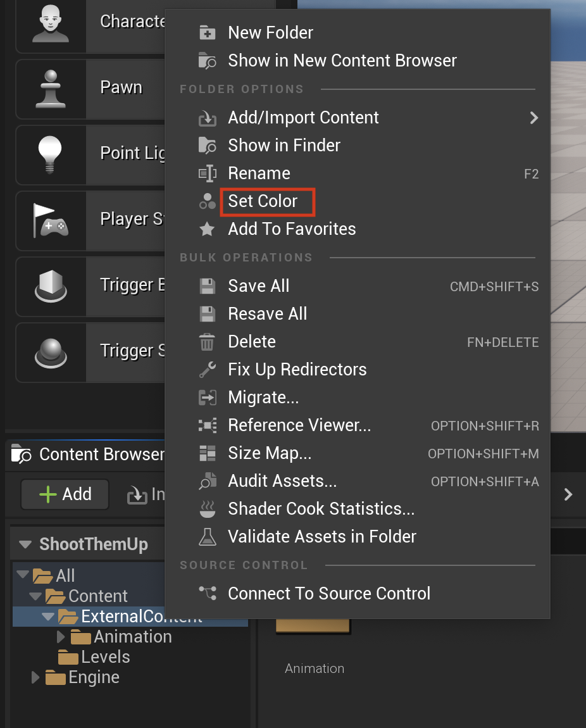The image size is (586, 728).
Task: Collapse the Content folder tree node
Action: 35,596
